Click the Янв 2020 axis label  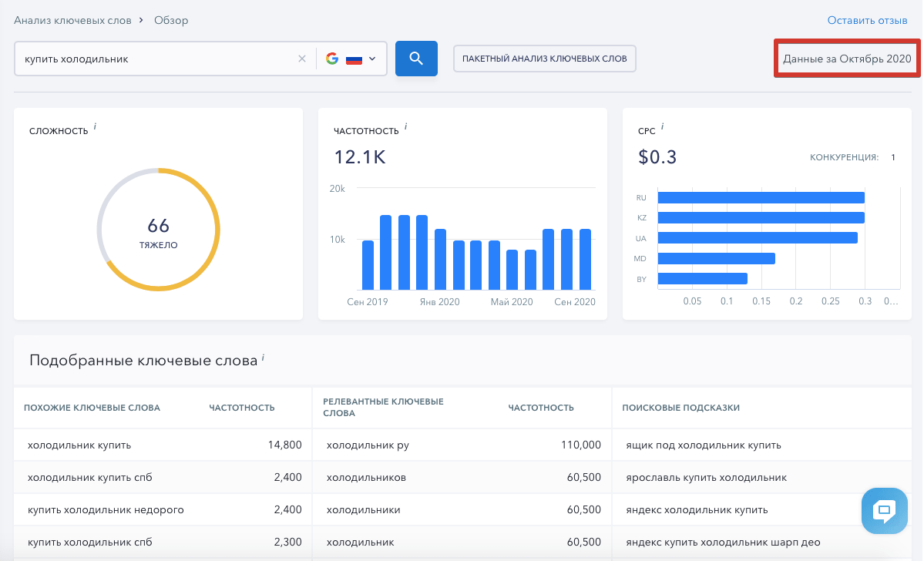click(439, 302)
